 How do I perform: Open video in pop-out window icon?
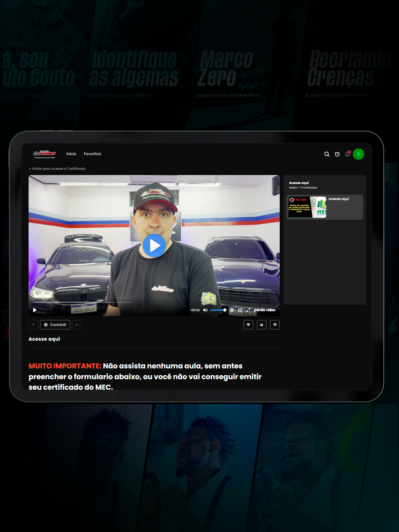pyautogui.click(x=240, y=310)
